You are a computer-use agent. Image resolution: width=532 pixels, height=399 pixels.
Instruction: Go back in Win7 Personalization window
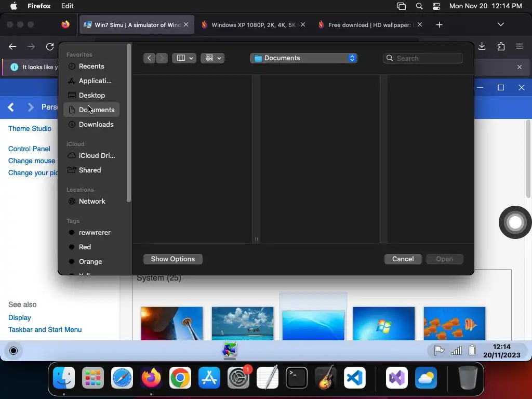(11, 108)
